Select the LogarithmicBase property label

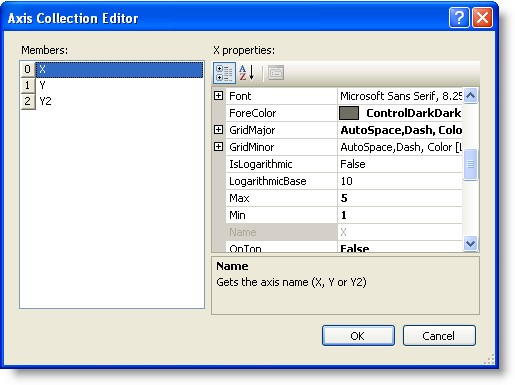[x=268, y=181]
